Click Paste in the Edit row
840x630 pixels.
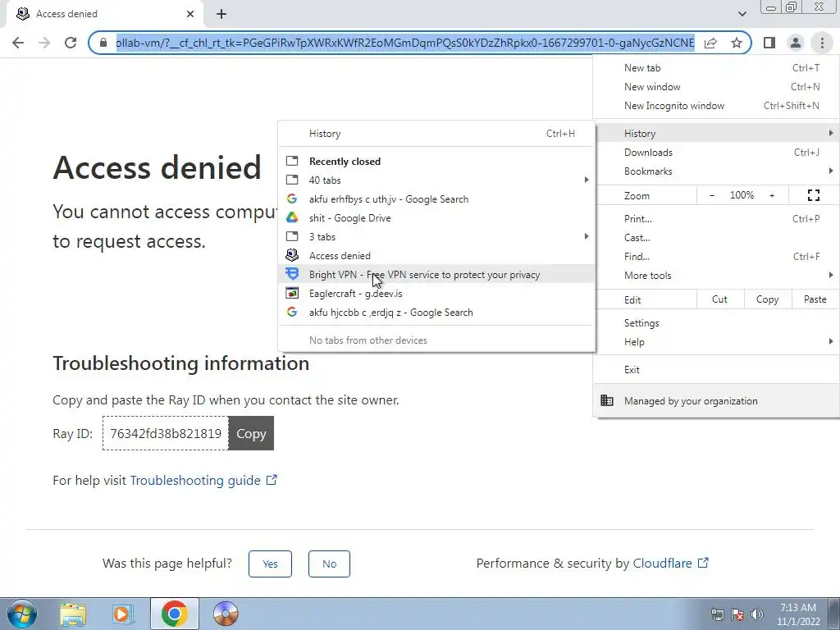pos(815,299)
